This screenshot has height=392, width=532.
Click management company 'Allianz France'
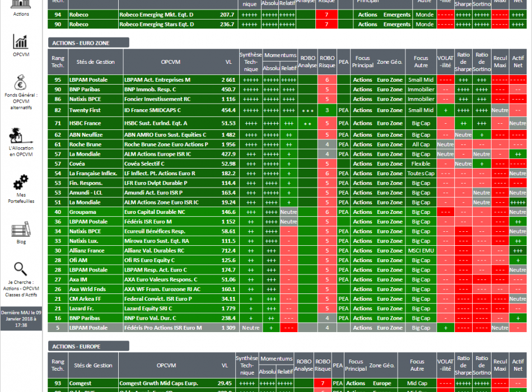87,251
